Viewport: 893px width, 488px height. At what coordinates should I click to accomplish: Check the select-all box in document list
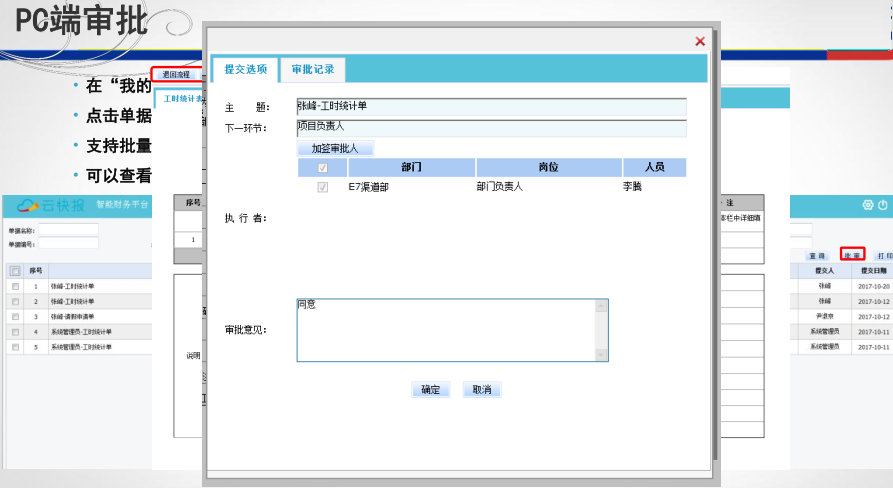coord(14,270)
